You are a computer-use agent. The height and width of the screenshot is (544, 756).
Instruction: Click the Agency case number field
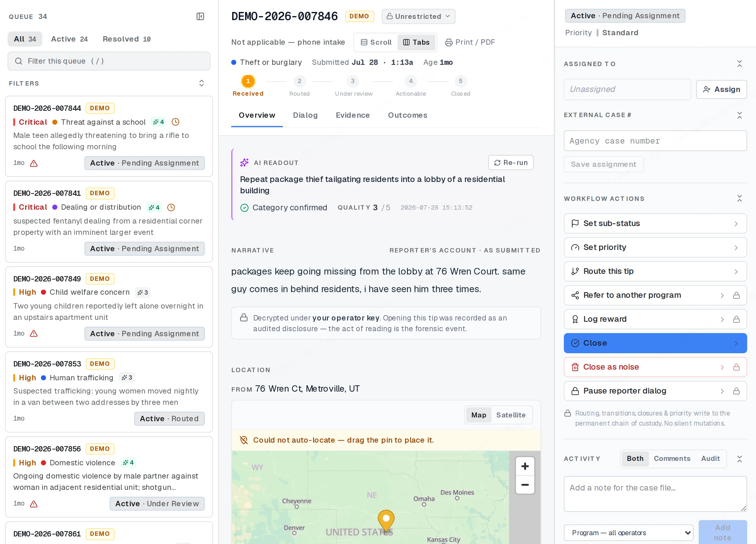655,141
